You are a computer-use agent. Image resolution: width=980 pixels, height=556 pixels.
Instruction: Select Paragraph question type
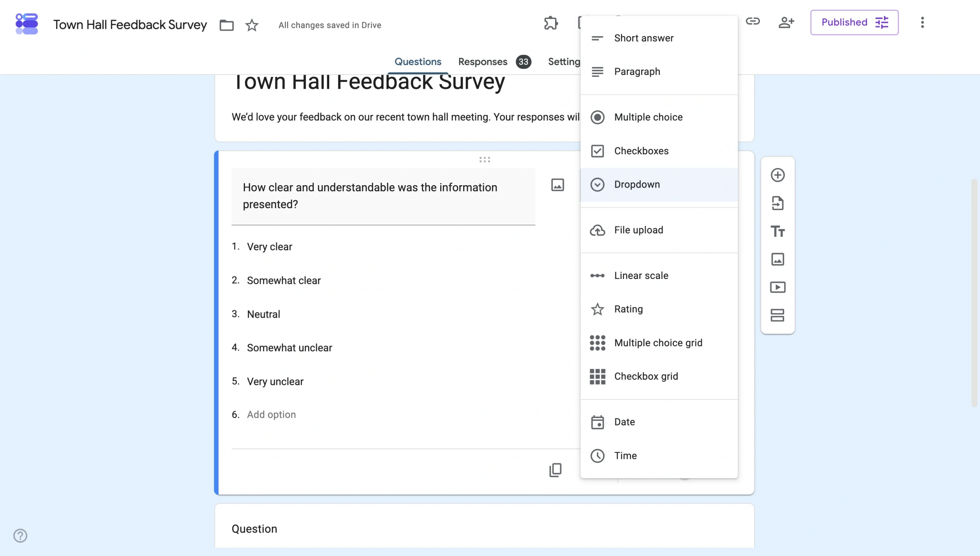(x=659, y=72)
